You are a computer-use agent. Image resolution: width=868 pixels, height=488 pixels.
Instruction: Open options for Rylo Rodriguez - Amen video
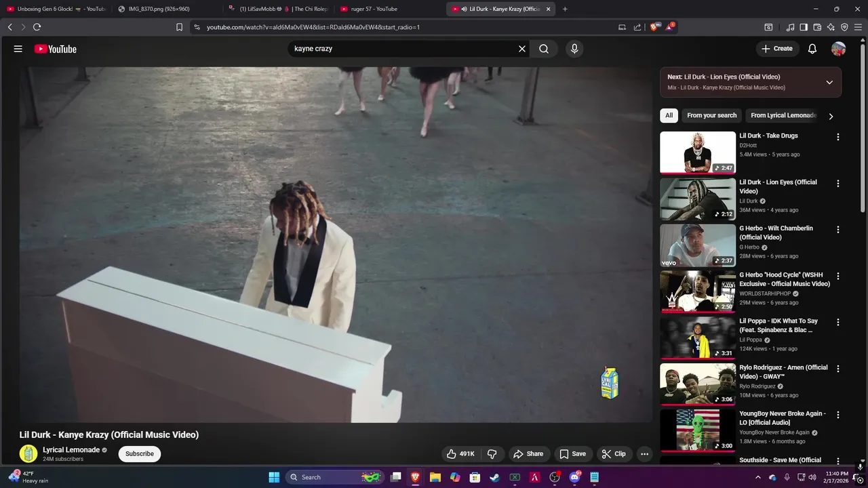coord(838,369)
